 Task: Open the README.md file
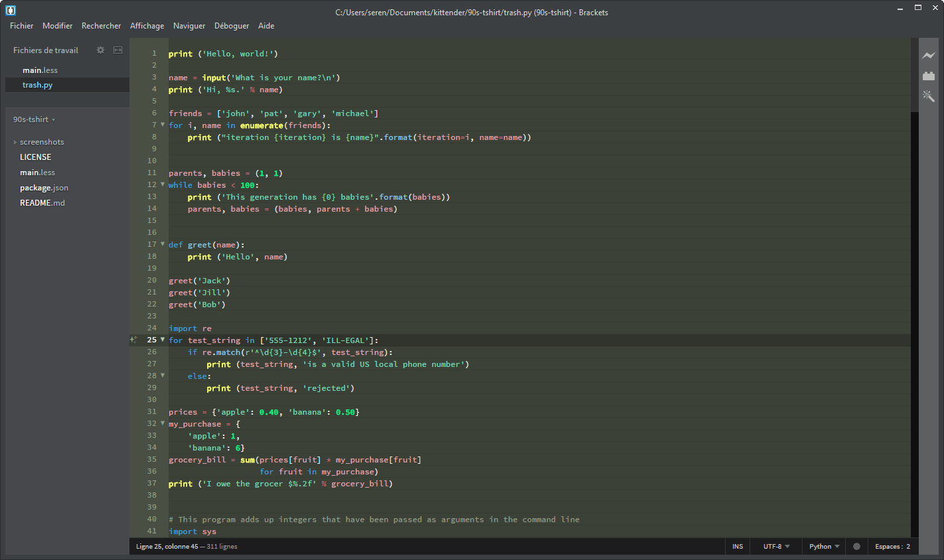(42, 202)
